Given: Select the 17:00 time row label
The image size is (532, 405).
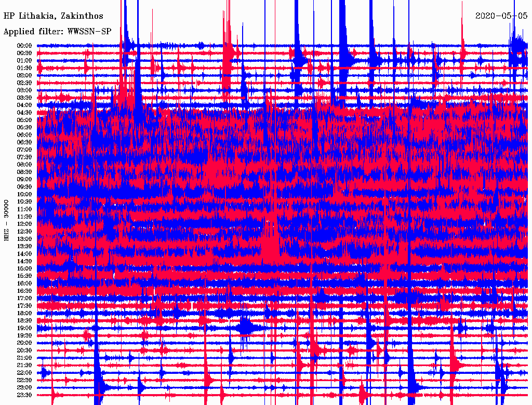Looking at the screenshot, I should point(24,299).
